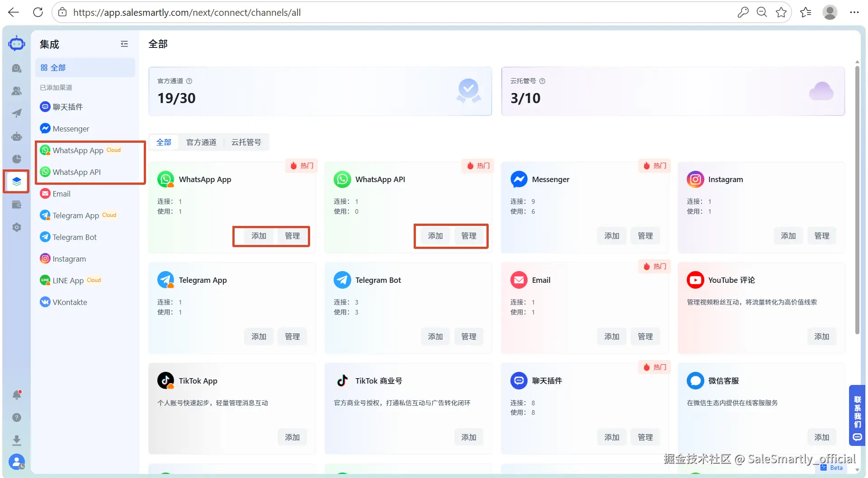Viewport: 868px width, 478px height.
Task: Click the zoom-out magnifier icon in address bar
Action: pos(762,12)
